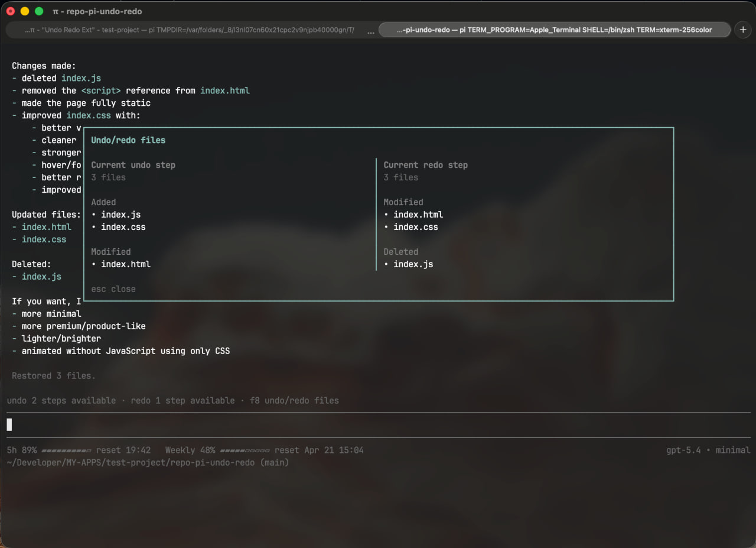Click the "gpt-5.4 • minimal" model indicator
Image resolution: width=756 pixels, height=548 pixels.
click(x=708, y=450)
